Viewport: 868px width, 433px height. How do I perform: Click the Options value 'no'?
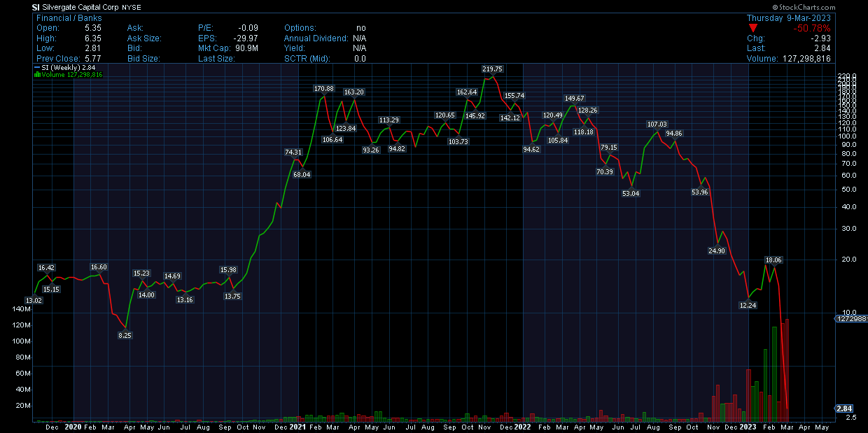coord(361,28)
